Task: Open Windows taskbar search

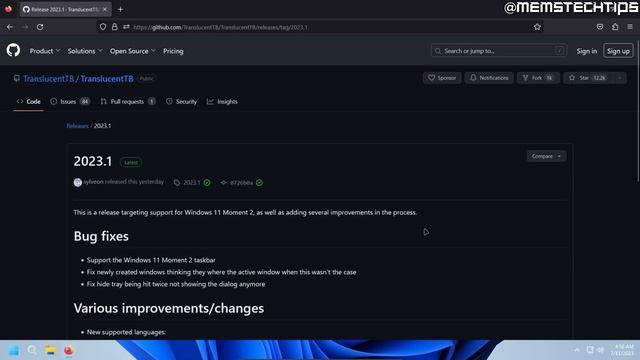Action: pos(32,350)
